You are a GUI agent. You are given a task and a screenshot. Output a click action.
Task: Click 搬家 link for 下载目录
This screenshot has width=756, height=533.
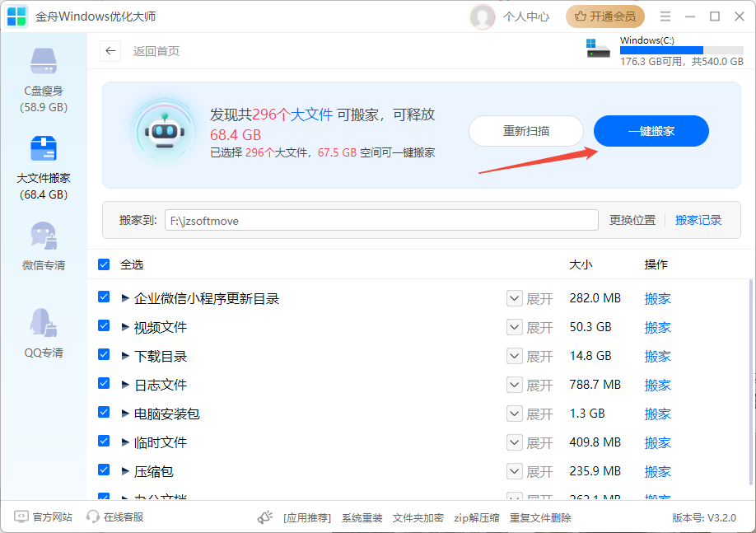click(658, 357)
